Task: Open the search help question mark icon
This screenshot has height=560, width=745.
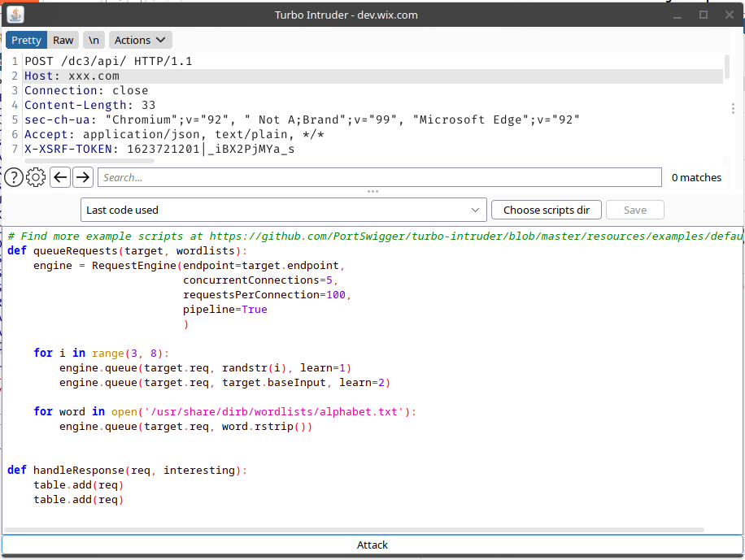Action: pyautogui.click(x=13, y=177)
